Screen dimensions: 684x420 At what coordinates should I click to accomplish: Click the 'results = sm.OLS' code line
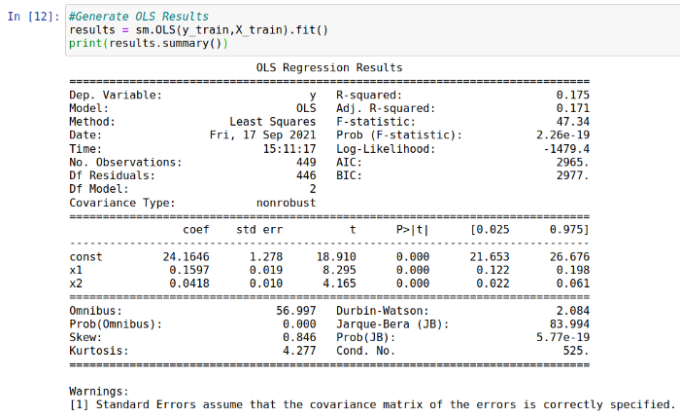(198, 30)
